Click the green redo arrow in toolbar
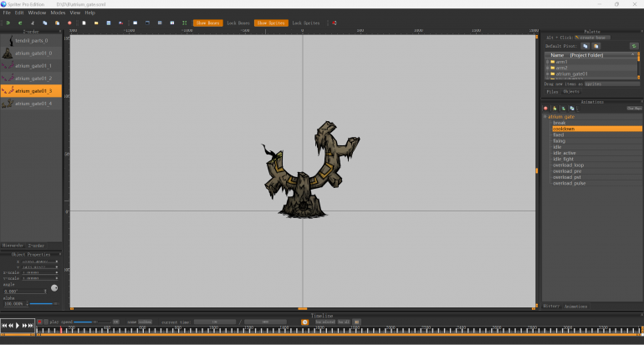644x345 pixels. (20, 23)
